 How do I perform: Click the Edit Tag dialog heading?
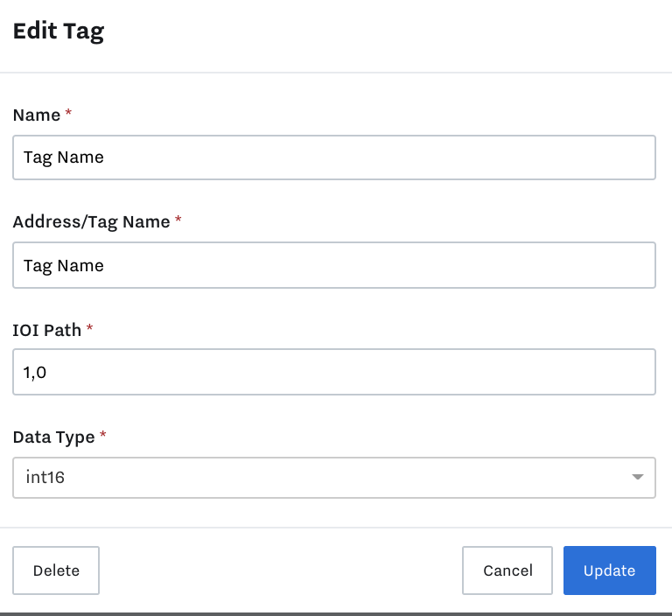pos(59,31)
